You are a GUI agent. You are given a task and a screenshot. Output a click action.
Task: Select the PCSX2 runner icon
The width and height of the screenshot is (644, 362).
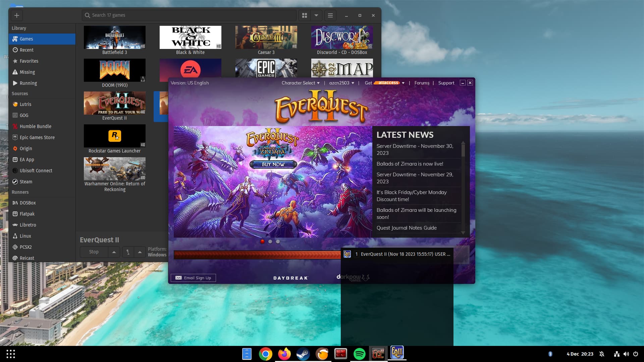[x=15, y=247]
